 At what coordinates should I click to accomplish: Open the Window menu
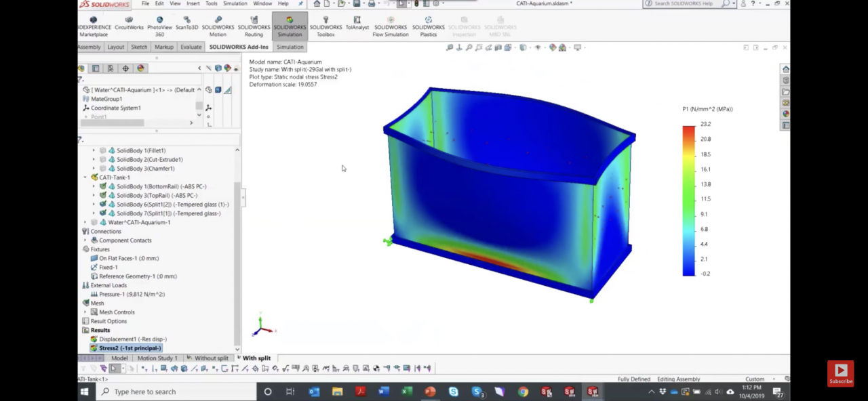pos(262,3)
